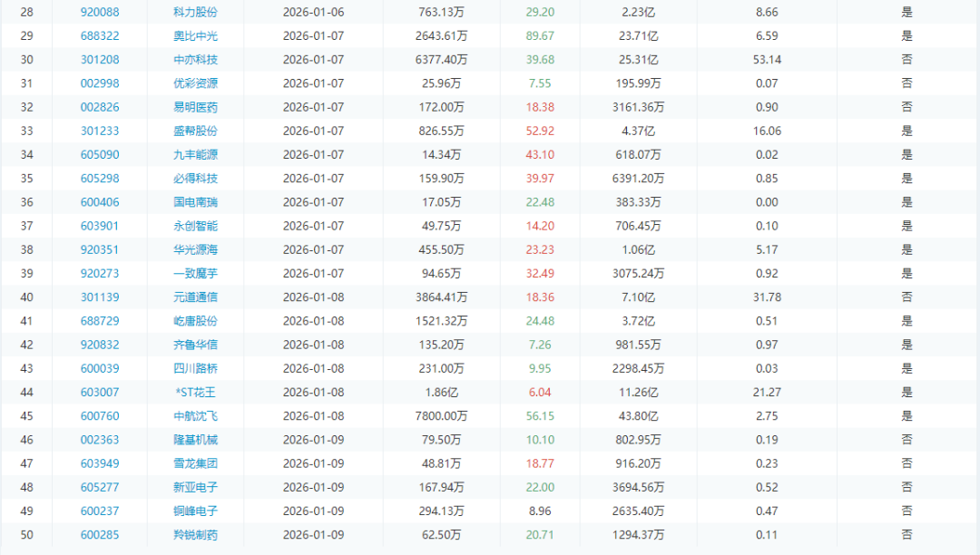Image resolution: width=980 pixels, height=555 pixels.
Task: Open stock name 必得科技
Action: pos(196,178)
